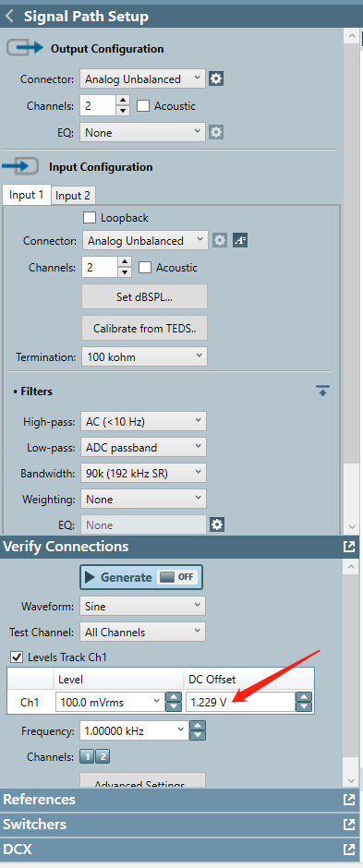Open input filter EQ settings gear

click(217, 524)
